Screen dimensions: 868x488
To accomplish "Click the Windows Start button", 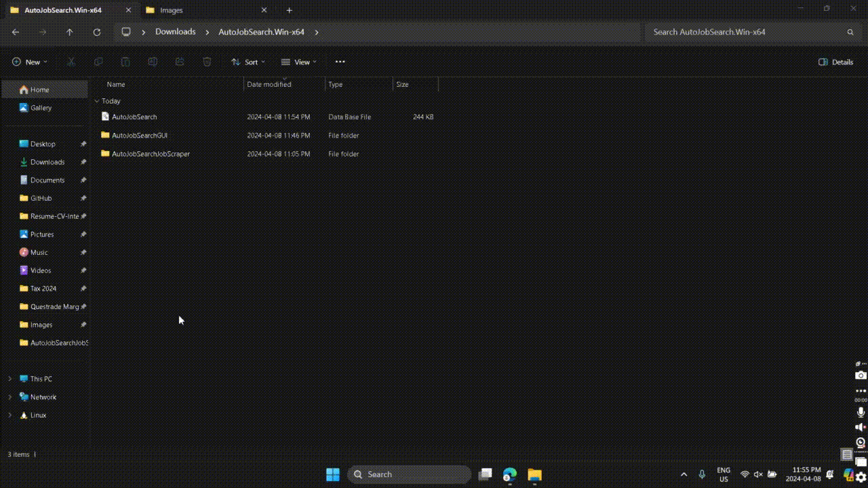I will (x=332, y=474).
